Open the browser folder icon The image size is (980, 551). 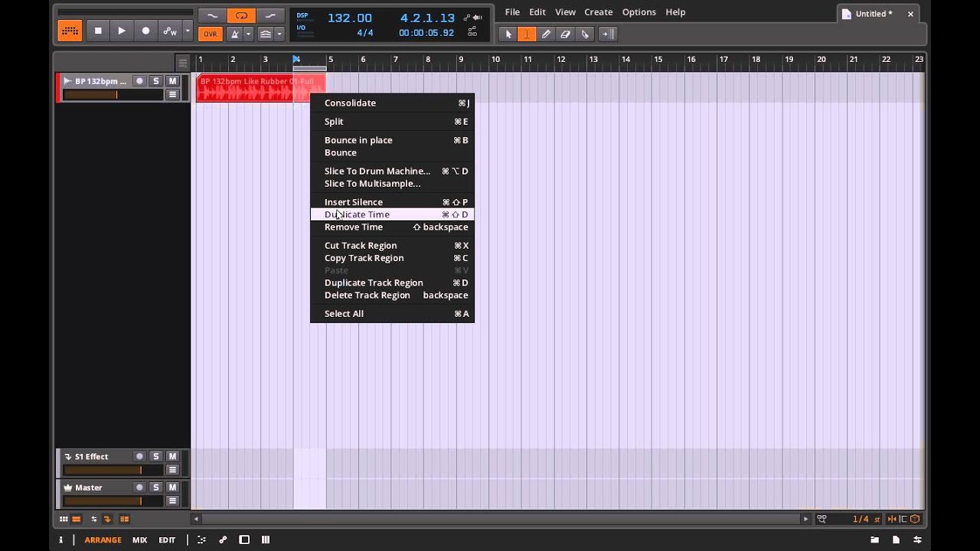coord(874,540)
